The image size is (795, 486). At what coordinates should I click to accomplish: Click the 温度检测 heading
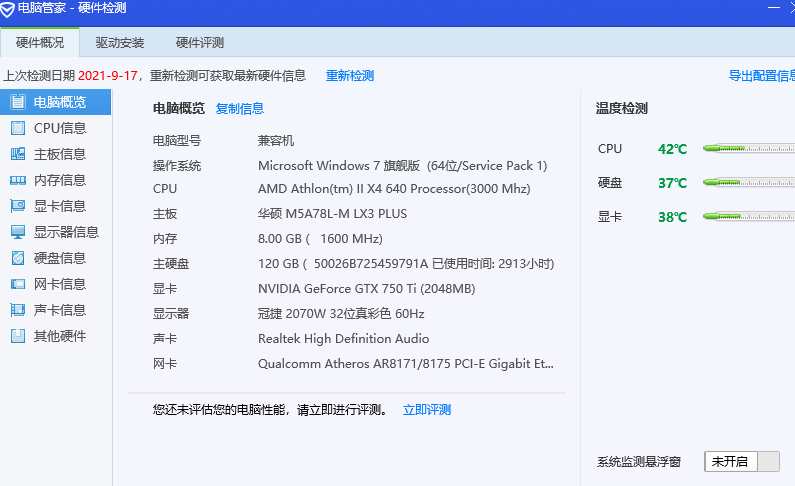[622, 108]
